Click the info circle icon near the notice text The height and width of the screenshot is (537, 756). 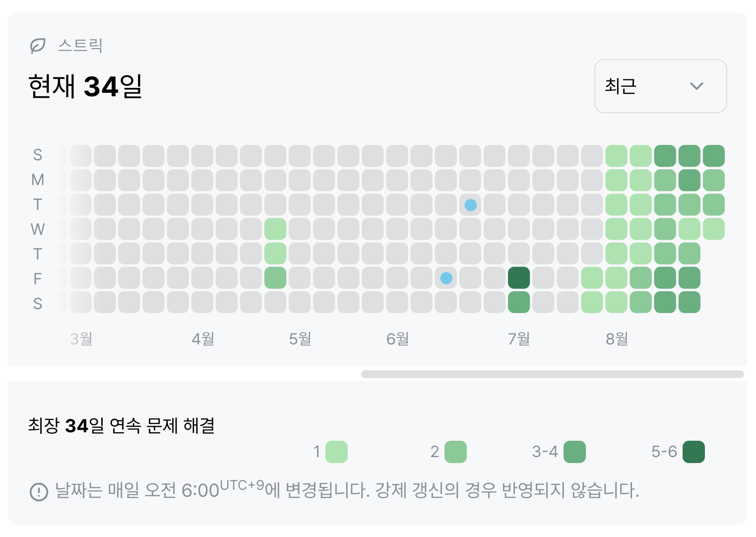pos(38,492)
